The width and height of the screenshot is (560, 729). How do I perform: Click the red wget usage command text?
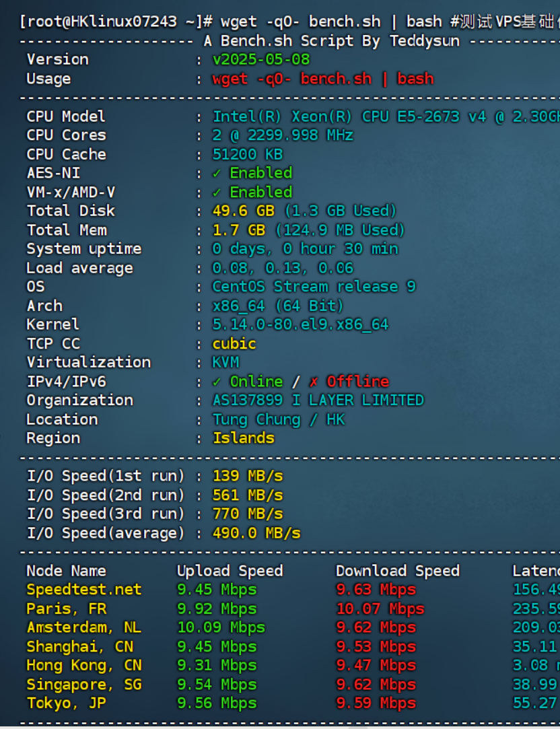(322, 79)
